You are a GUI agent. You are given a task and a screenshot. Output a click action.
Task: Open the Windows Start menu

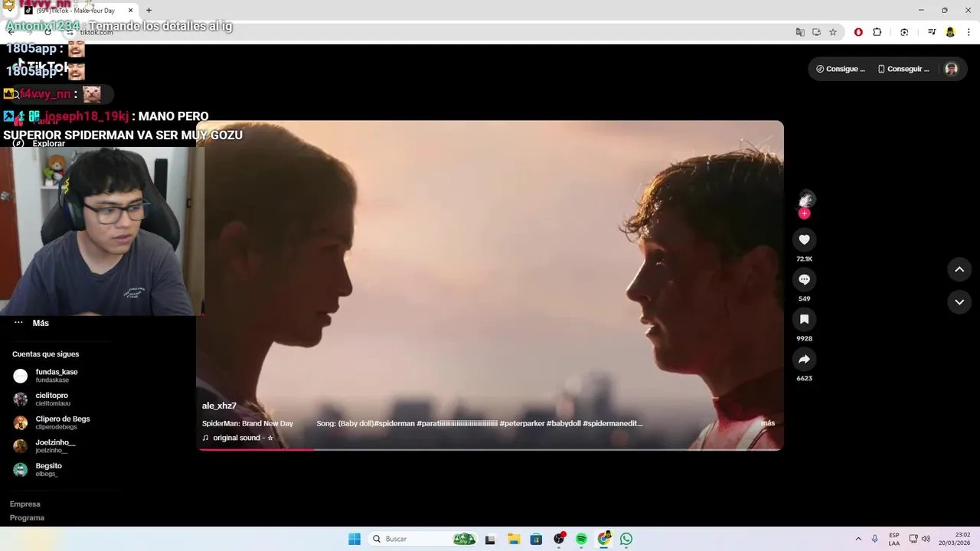click(x=354, y=539)
